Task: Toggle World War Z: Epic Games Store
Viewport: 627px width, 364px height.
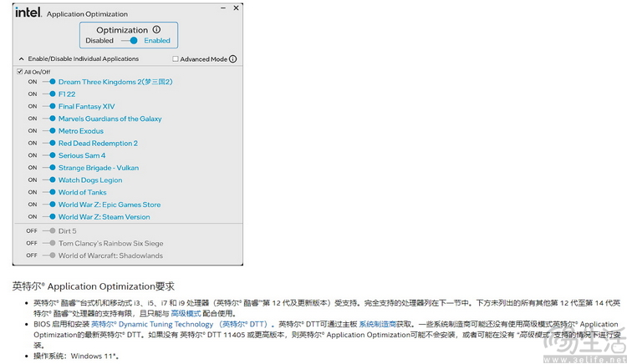Action: (x=49, y=205)
